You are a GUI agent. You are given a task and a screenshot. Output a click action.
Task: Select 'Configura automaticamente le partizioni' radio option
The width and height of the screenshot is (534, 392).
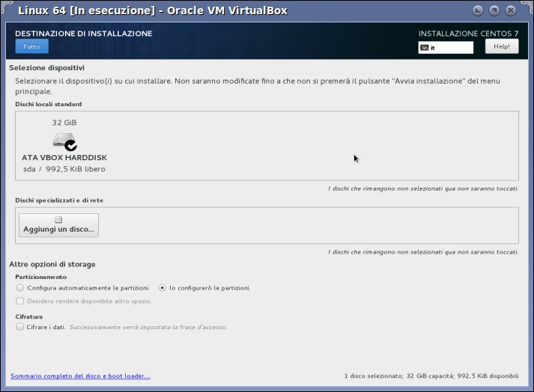[x=20, y=288]
